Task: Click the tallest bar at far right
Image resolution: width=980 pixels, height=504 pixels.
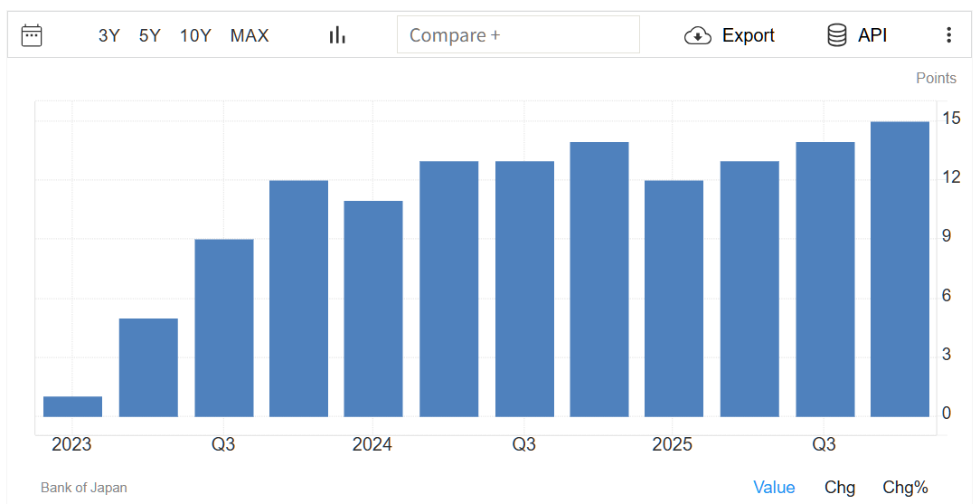Action: coord(900,270)
